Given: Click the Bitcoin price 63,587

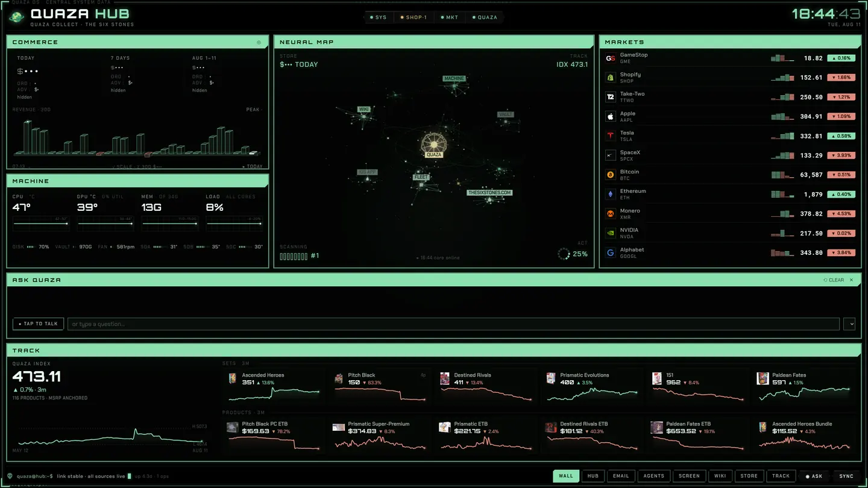Looking at the screenshot, I should [813, 175].
